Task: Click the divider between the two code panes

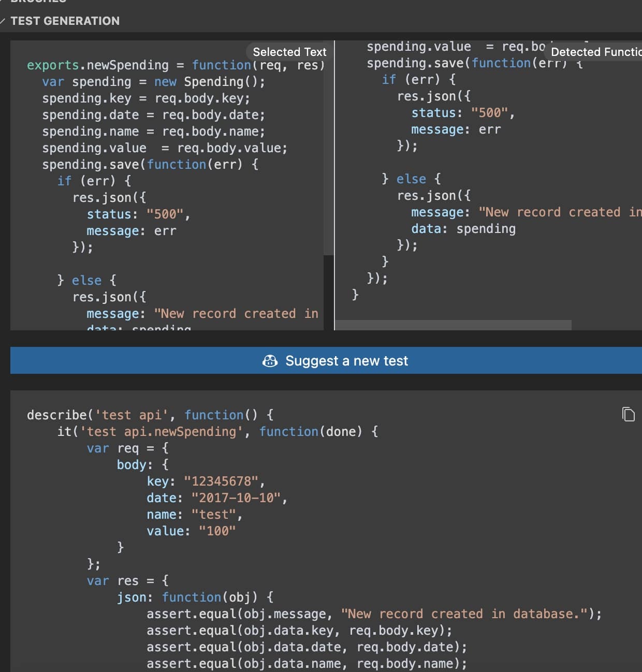Action: 335,181
